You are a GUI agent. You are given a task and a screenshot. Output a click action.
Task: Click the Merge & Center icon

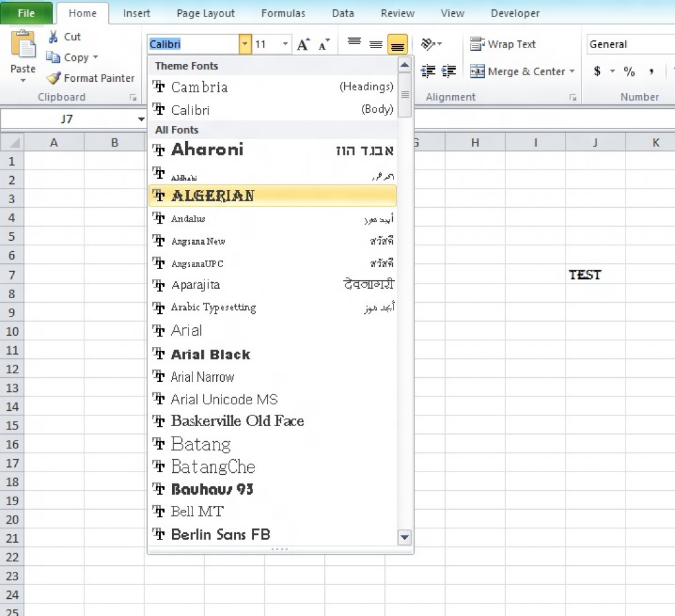(477, 71)
